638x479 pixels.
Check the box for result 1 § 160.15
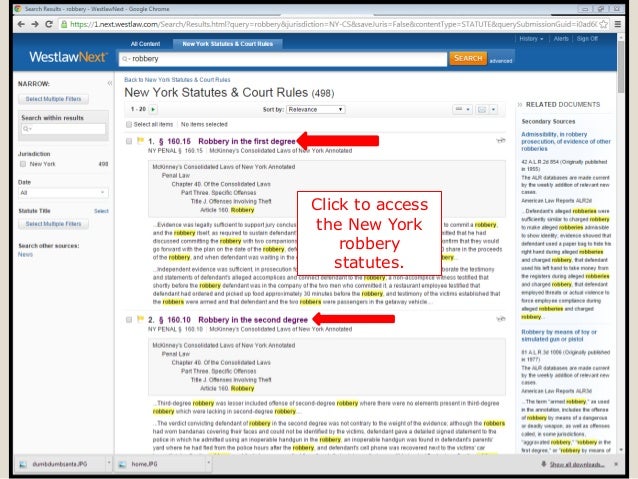coord(129,141)
